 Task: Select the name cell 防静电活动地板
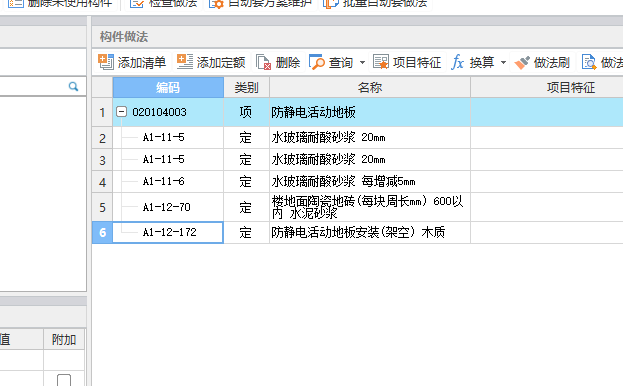(x=370, y=112)
